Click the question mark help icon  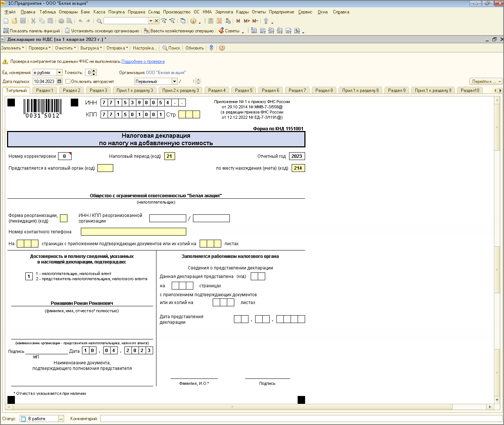tap(222, 48)
